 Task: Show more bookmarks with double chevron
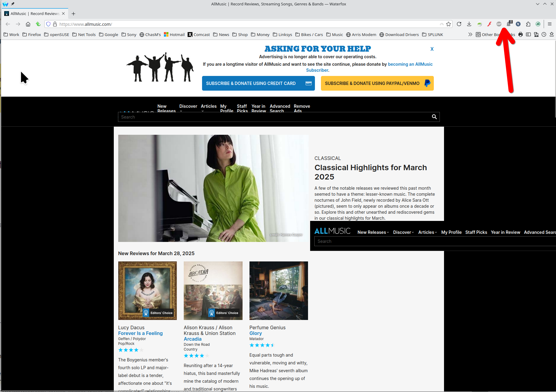[x=470, y=35]
